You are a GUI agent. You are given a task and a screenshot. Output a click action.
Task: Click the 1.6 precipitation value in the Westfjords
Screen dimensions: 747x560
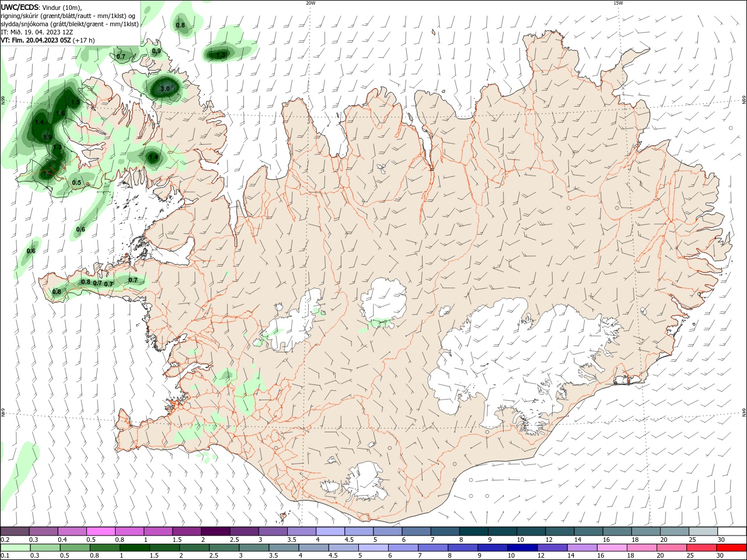click(60, 113)
